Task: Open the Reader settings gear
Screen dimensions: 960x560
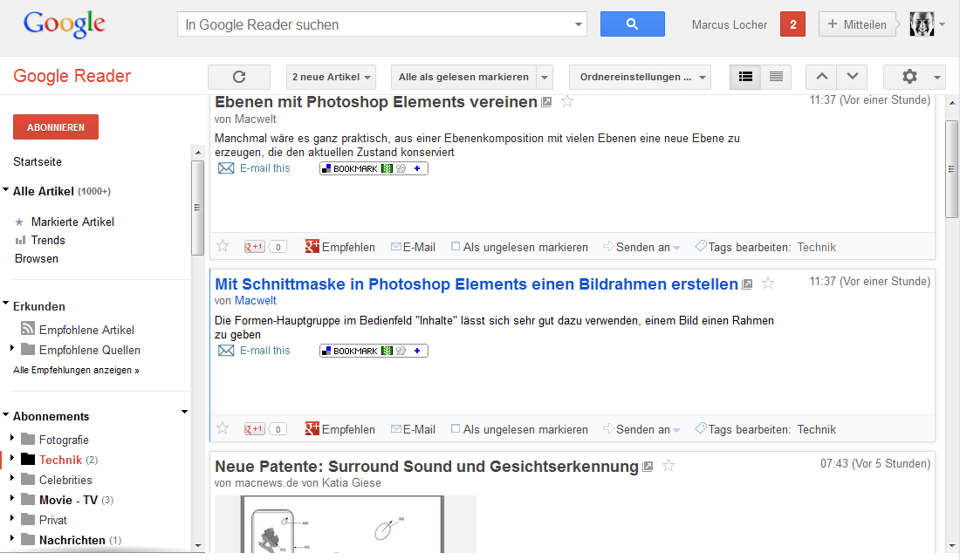Action: tap(909, 77)
